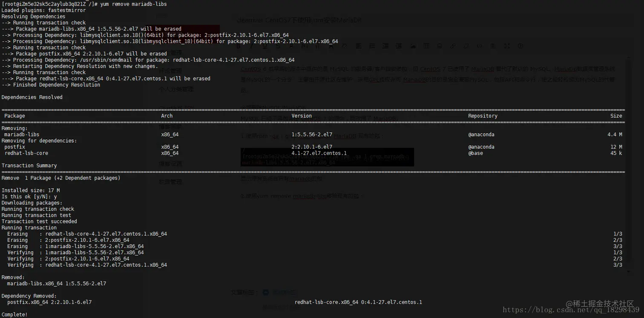Click the 'Erasing : redhat-lsb-core' line

pos(87,234)
